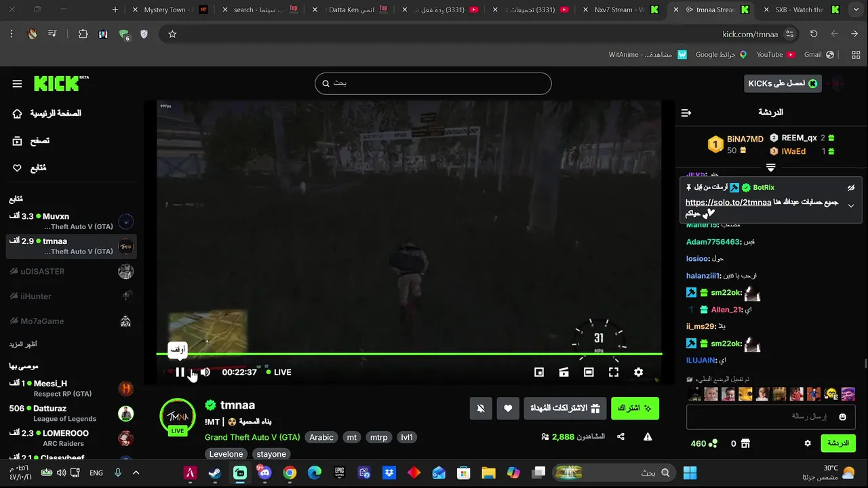Open Steam from the taskbar
The height and width of the screenshot is (488, 868).
coord(214,473)
